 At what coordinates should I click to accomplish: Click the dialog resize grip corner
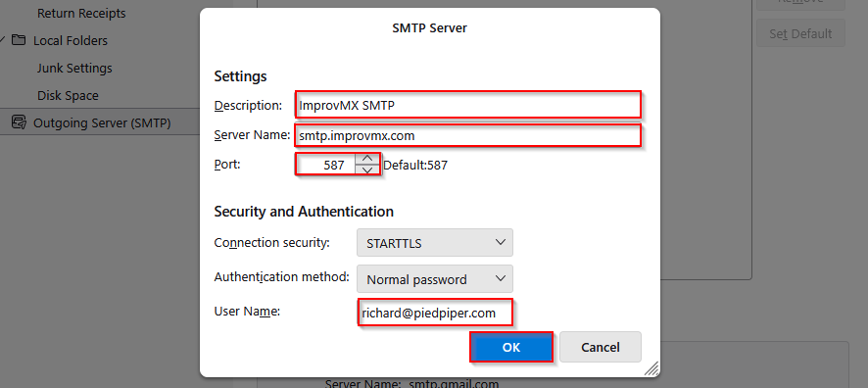651,368
